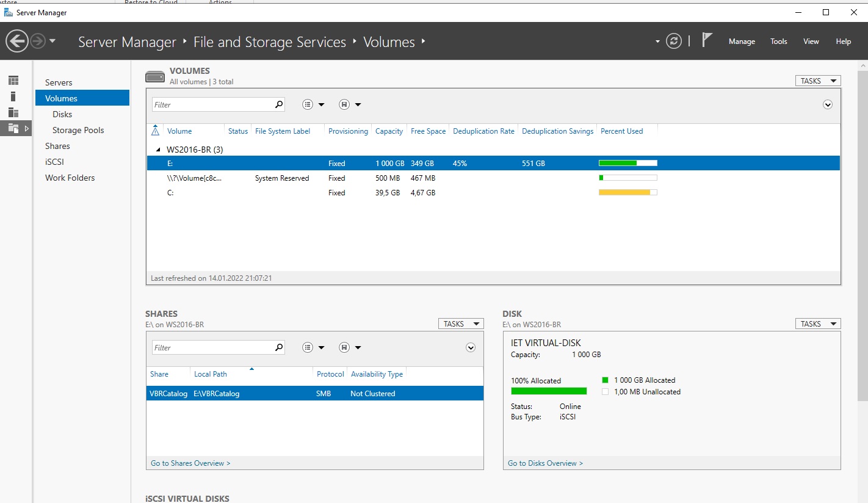This screenshot has height=503, width=868.
Task: Expand the Volumes filter criteria chevron
Action: tap(828, 104)
